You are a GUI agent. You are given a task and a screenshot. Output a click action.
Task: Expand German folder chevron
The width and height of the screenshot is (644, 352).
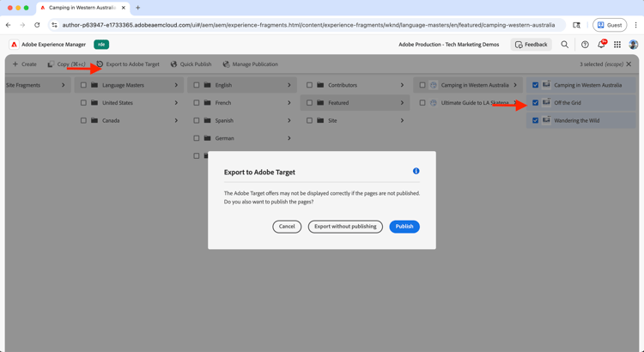coord(289,138)
